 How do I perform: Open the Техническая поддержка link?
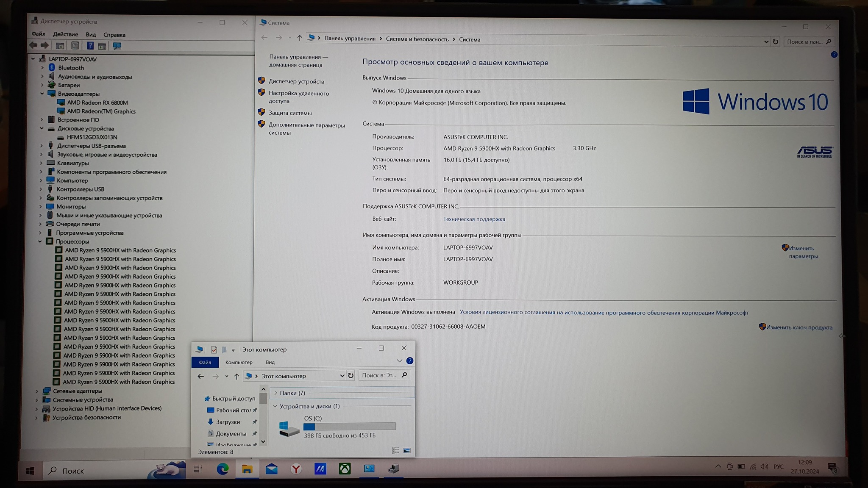point(474,219)
